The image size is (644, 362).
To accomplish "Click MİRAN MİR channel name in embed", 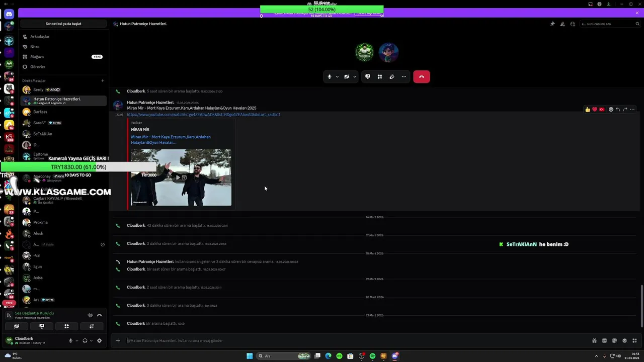I will (x=140, y=129).
